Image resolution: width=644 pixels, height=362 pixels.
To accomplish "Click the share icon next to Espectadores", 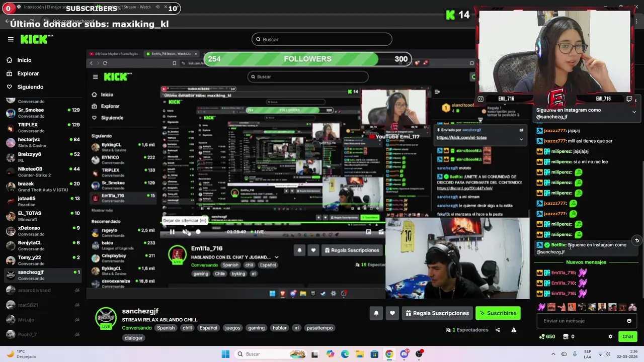I will point(498,330).
